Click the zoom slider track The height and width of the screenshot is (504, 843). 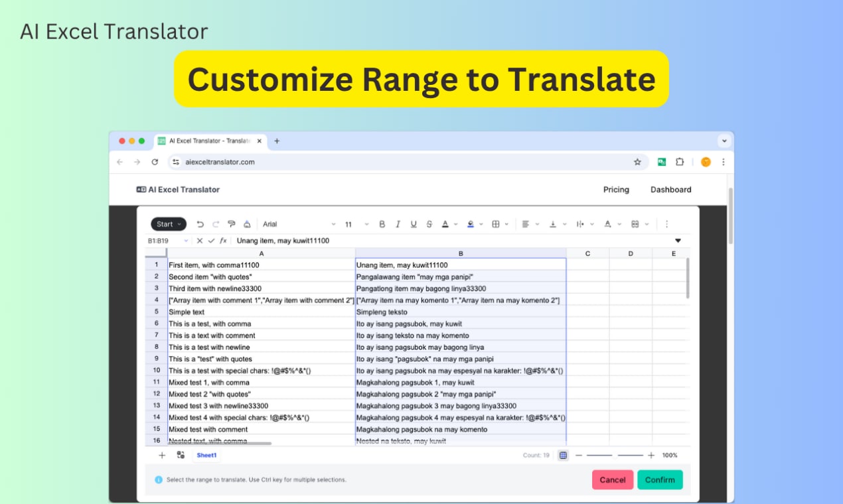615,456
